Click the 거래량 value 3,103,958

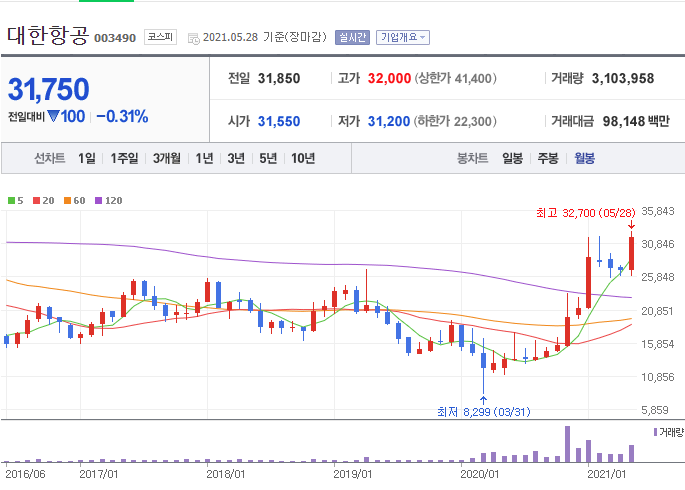click(x=623, y=79)
